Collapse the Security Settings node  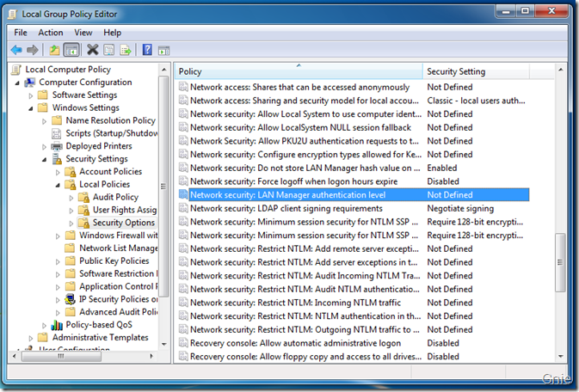point(44,159)
